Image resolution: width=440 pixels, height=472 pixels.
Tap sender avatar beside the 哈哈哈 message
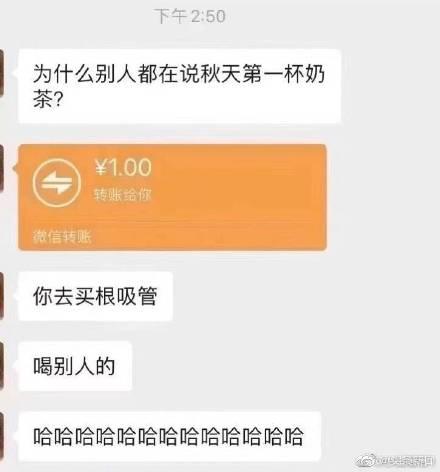pos(2,436)
